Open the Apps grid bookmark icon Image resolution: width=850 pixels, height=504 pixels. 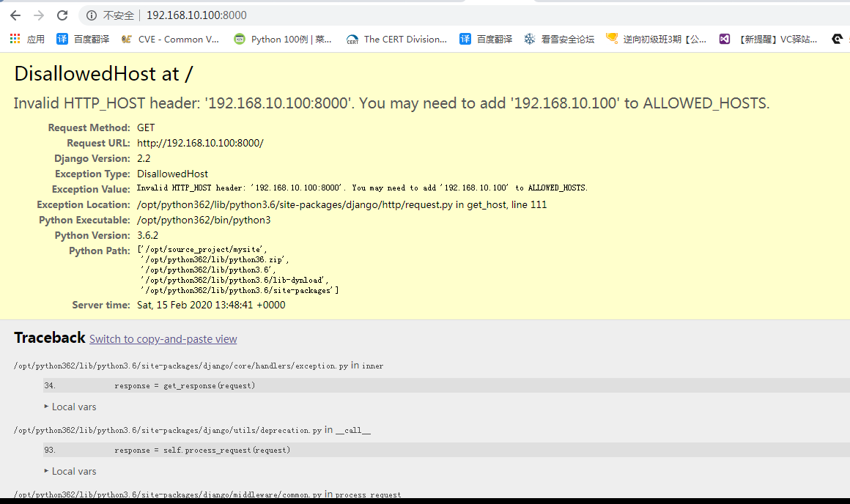pyautogui.click(x=15, y=39)
